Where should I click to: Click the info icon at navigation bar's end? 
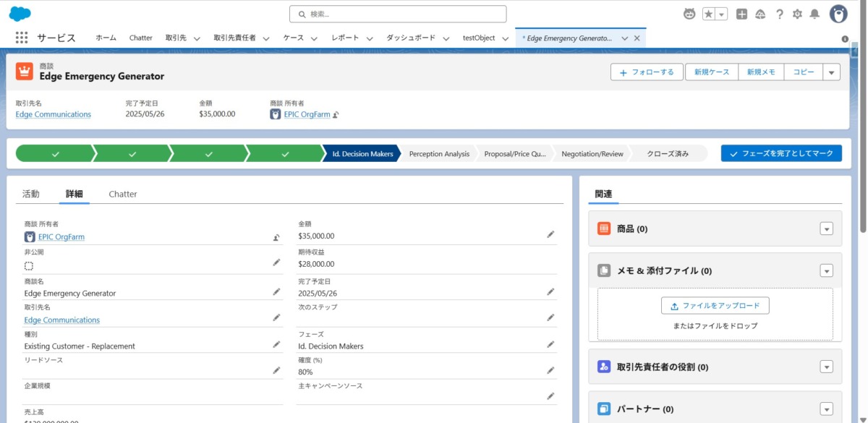click(845, 39)
